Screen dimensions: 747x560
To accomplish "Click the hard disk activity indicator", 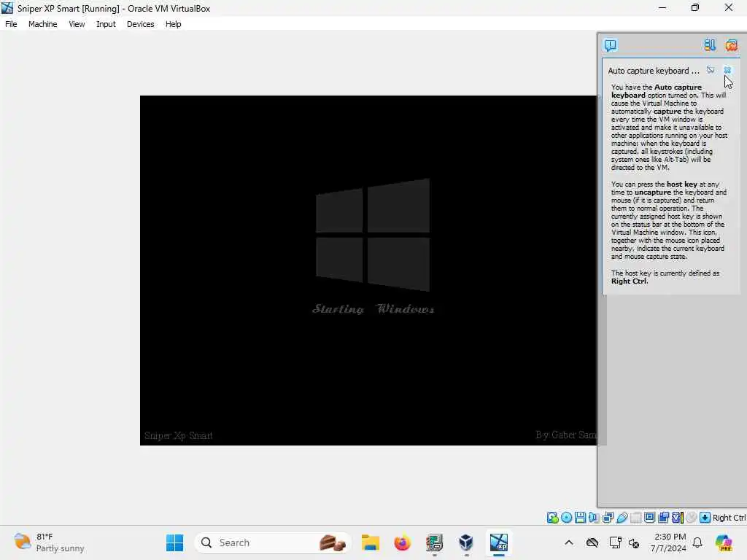I will (x=552, y=518).
